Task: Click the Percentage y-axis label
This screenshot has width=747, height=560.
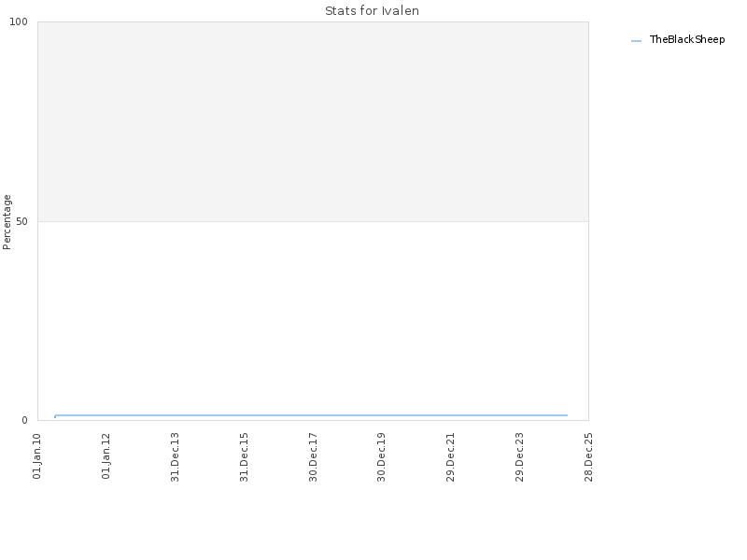Action: [7, 222]
